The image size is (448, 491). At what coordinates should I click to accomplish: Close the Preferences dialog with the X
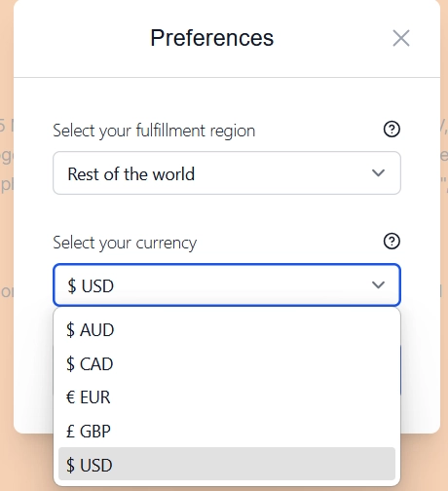(x=401, y=38)
